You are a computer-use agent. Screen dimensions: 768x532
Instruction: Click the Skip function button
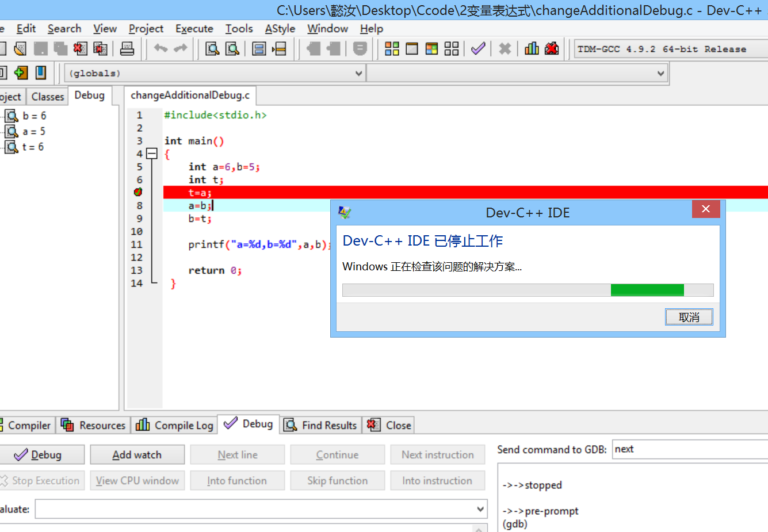[x=338, y=480]
